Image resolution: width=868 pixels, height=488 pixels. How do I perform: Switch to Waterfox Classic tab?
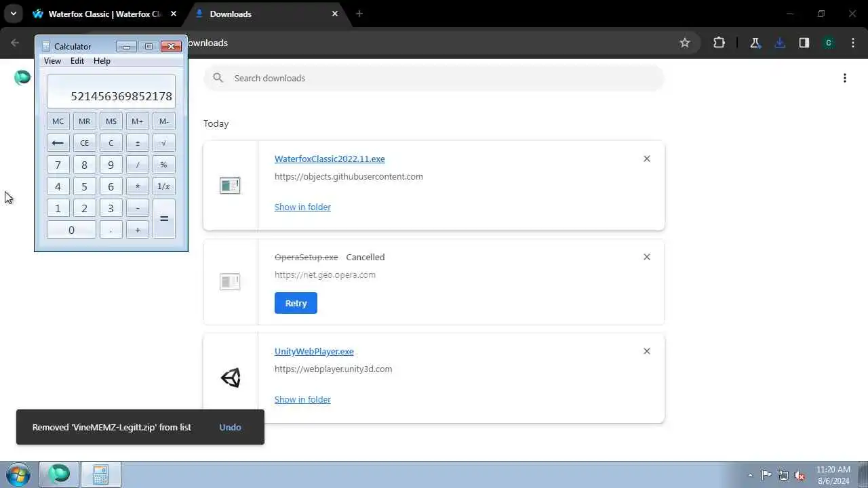(105, 14)
